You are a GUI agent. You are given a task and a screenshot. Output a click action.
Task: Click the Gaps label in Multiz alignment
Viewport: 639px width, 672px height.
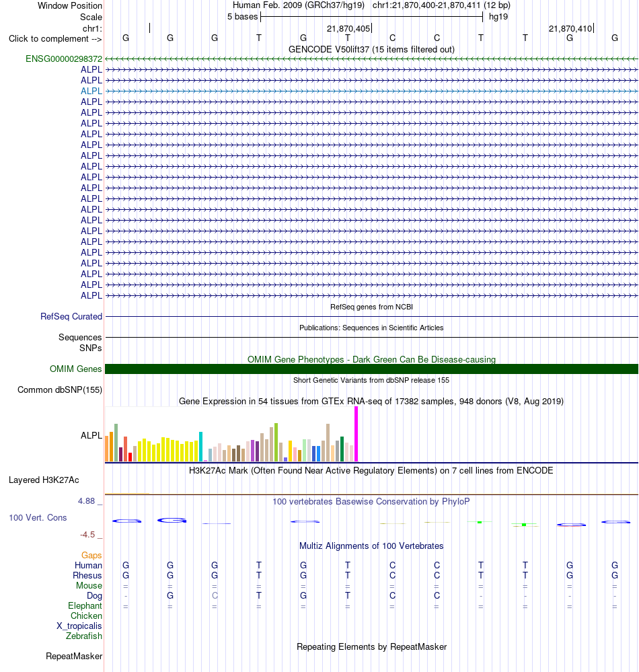pos(91,555)
